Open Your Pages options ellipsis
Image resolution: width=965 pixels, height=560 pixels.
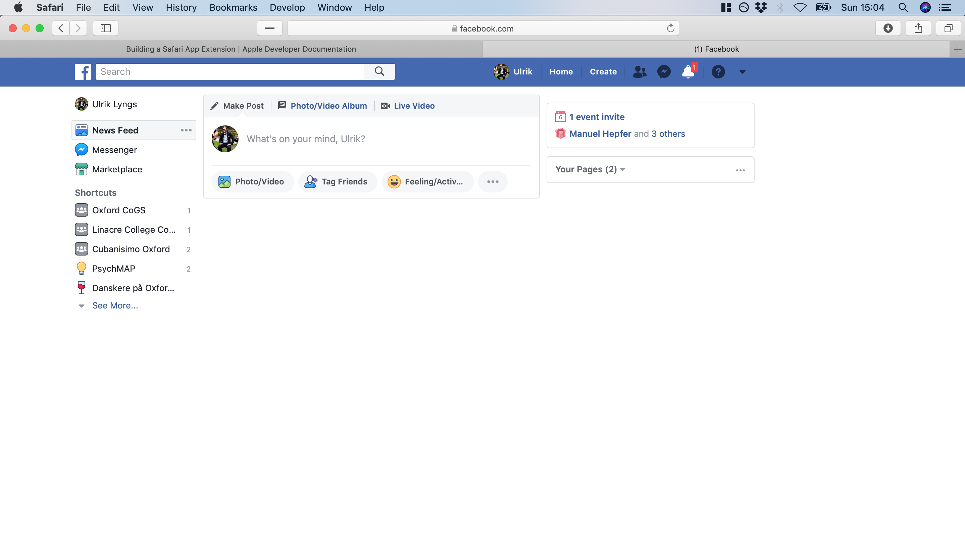click(740, 170)
